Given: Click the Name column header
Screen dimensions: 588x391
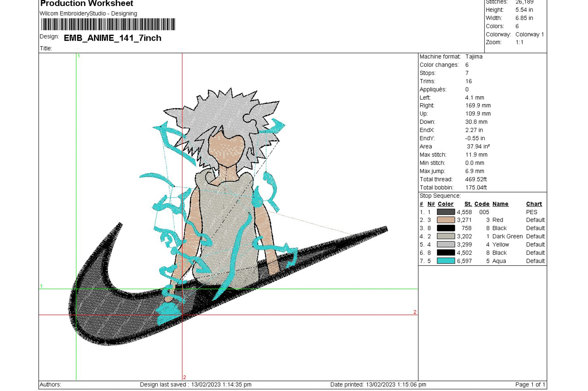Looking at the screenshot, I should [500, 204].
